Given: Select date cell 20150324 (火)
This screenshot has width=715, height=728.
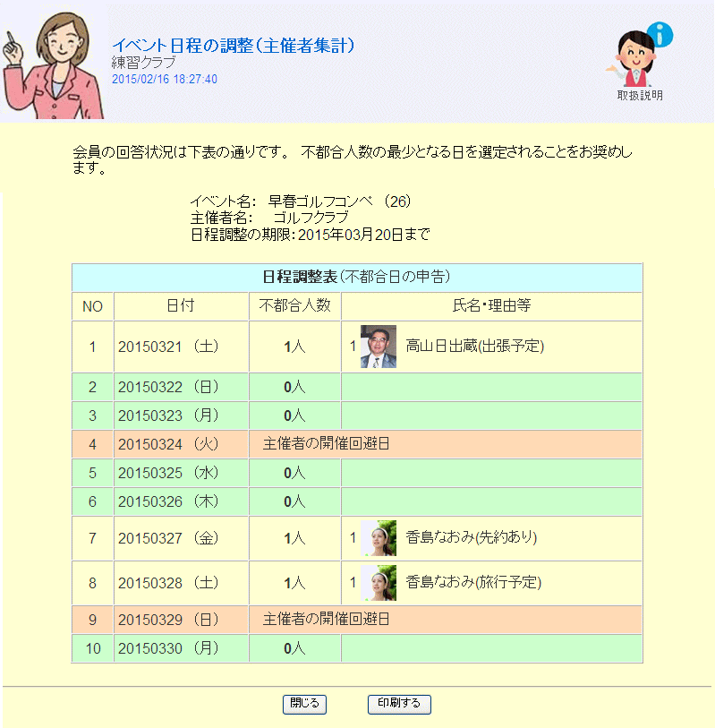Looking at the screenshot, I should (x=181, y=444).
